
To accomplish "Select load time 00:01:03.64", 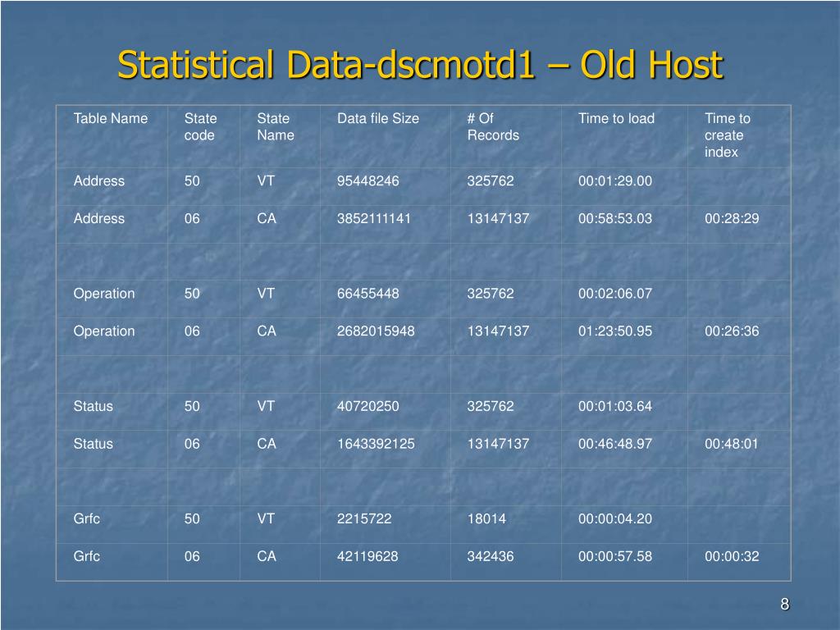I will pyautogui.click(x=615, y=406).
